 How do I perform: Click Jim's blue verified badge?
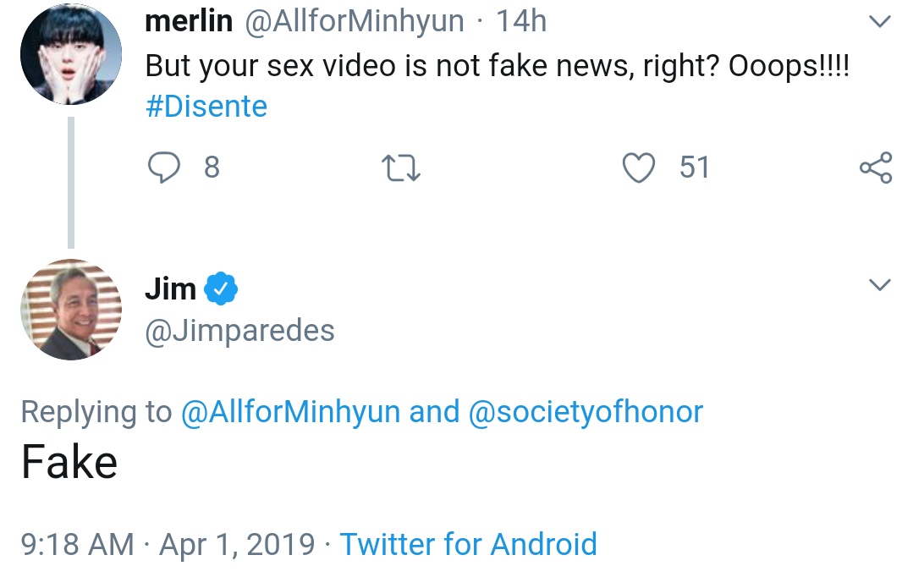click(222, 289)
